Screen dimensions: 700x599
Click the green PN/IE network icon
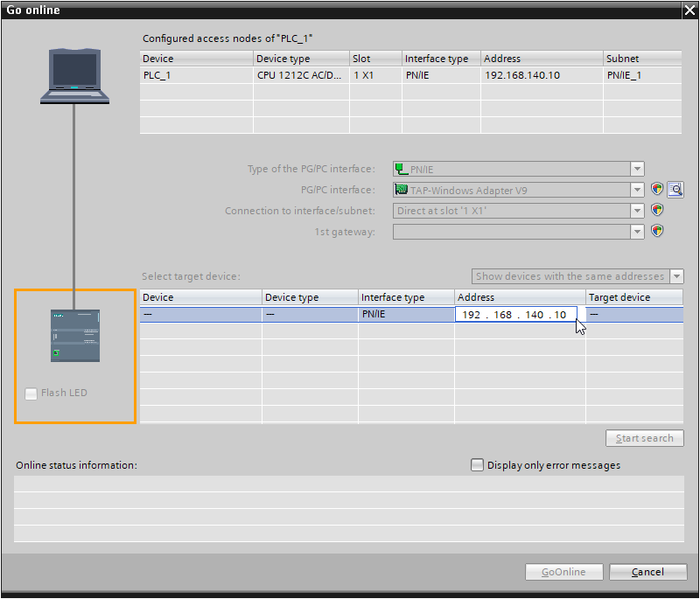402,169
